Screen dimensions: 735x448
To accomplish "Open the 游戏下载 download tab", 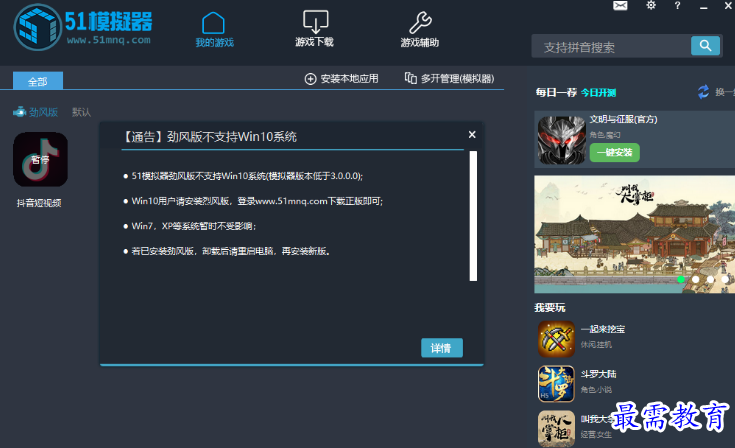I will tap(315, 29).
